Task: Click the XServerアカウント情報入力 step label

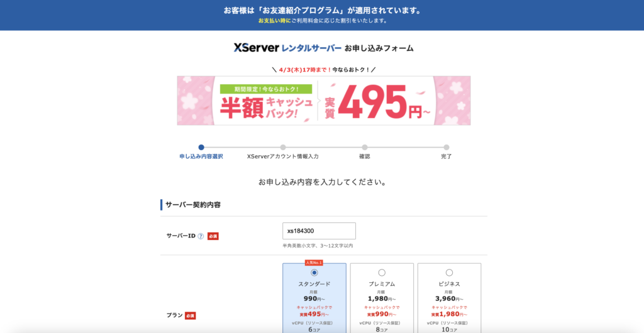Action: pos(283,156)
